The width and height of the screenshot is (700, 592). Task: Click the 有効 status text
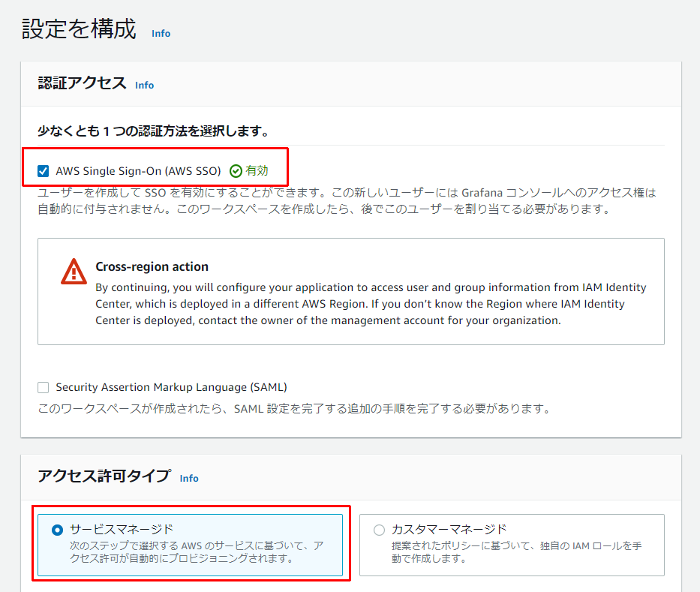click(x=257, y=171)
